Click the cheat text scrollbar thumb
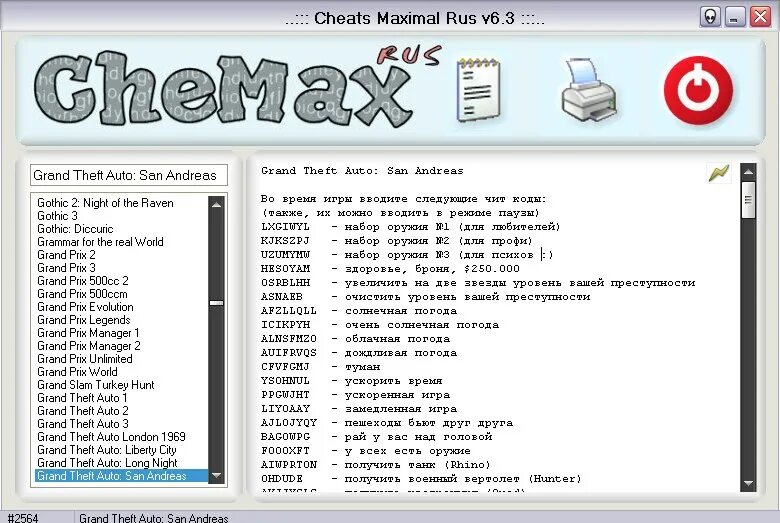The image size is (780, 523). 748,200
